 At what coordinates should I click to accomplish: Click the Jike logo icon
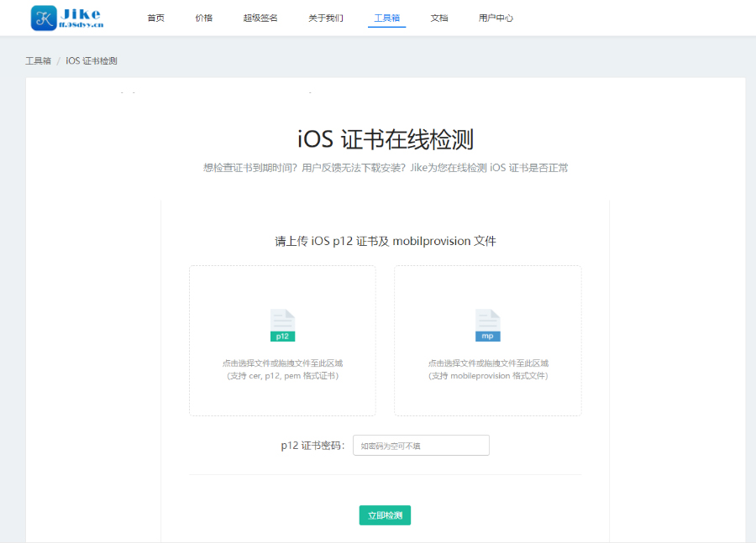click(44, 18)
